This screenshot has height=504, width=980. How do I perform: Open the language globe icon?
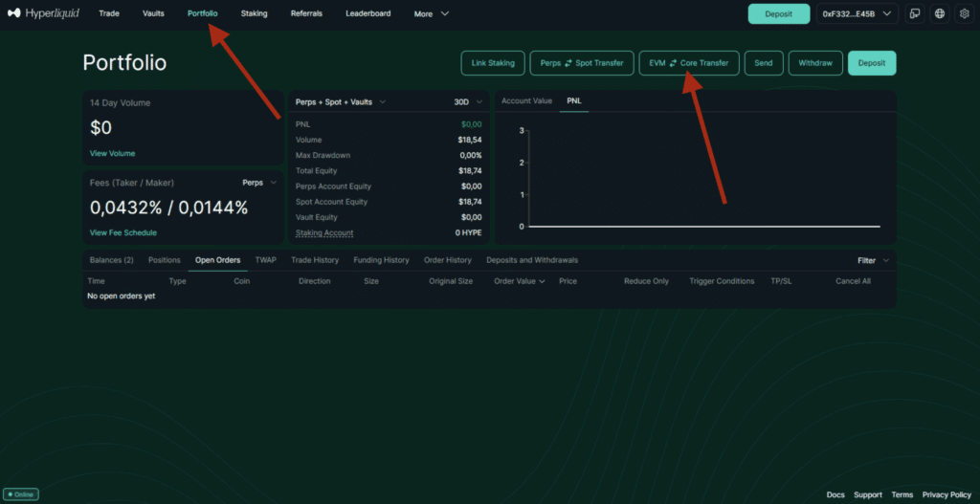pos(940,13)
